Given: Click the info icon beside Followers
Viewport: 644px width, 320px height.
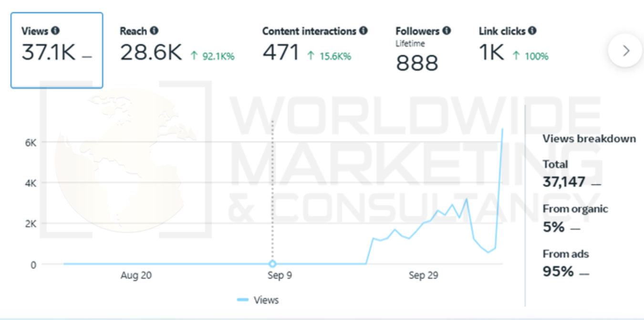Looking at the screenshot, I should coord(447,31).
